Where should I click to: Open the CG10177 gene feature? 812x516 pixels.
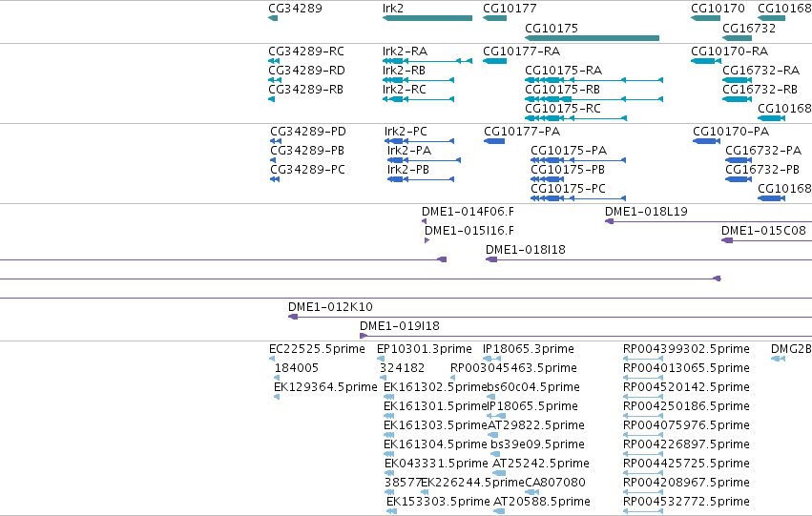point(494,18)
